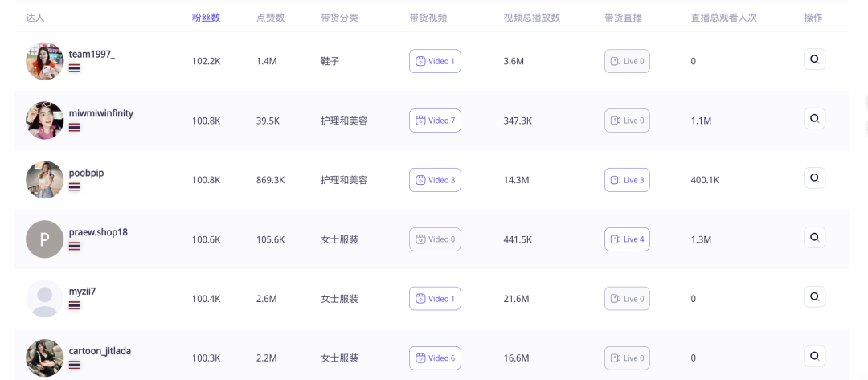Screen dimensions: 868x380
Task: Open team1997_ profile avatar
Action: tap(45, 61)
